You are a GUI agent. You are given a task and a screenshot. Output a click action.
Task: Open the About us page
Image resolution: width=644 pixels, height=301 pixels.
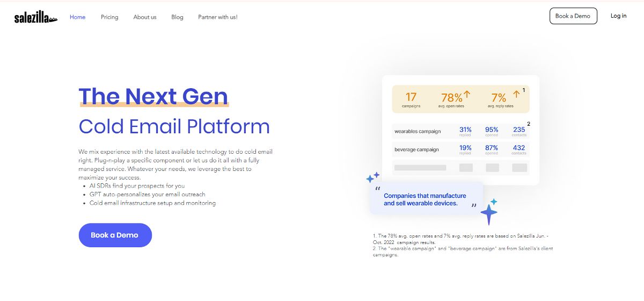145,17
